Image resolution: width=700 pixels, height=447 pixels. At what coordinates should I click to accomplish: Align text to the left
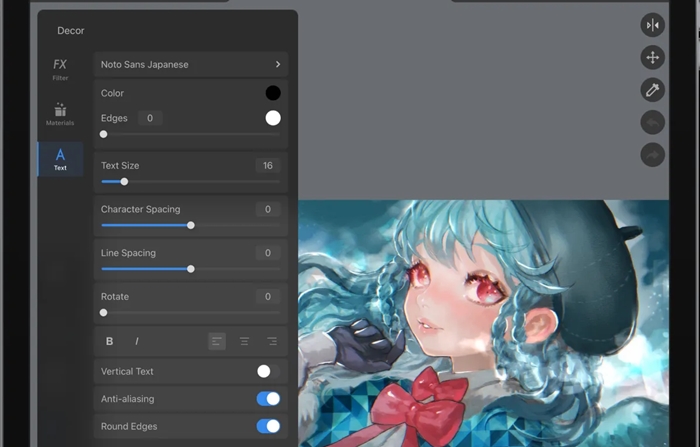[217, 342]
